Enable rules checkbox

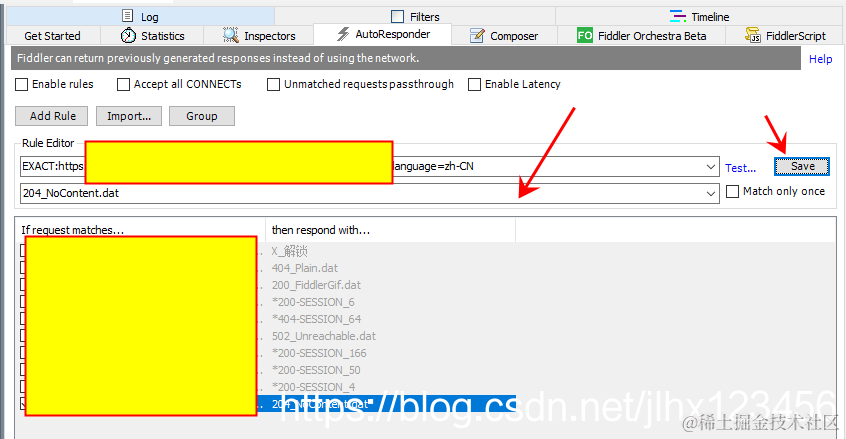22,85
